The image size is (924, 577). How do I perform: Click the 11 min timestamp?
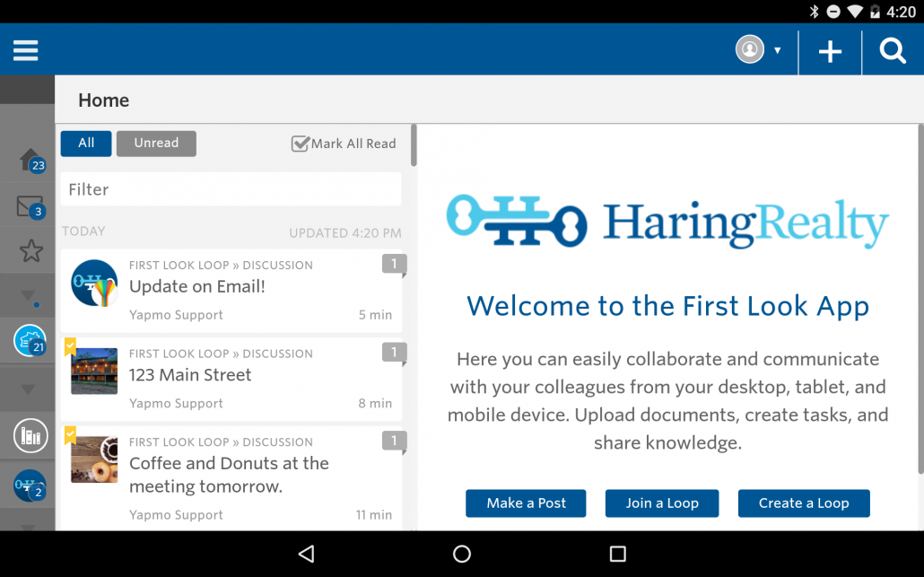(373, 514)
